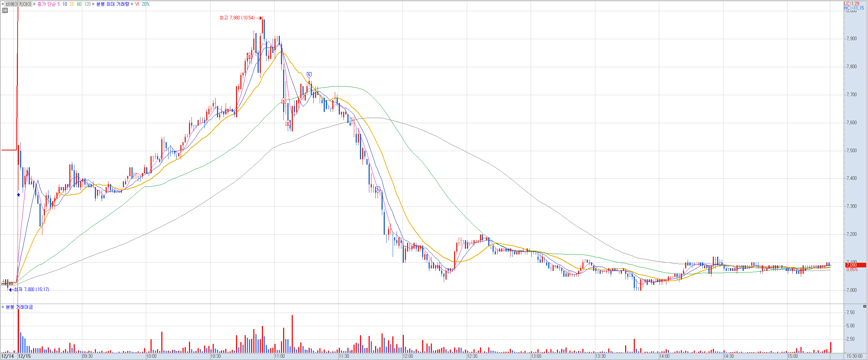The image size is (868, 360).
Task: Click the 분봉 거래대금 volume pane label
Action: [x=19, y=307]
